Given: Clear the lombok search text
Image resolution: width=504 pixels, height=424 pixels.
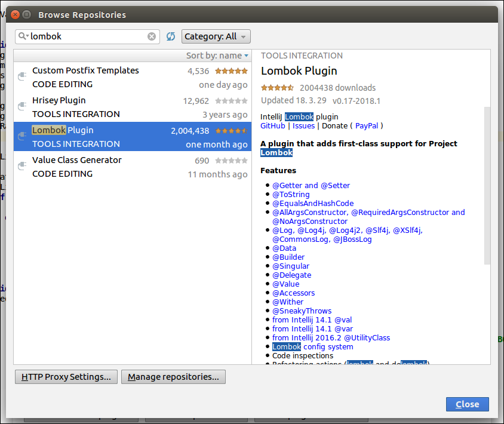Looking at the screenshot, I should (152, 36).
